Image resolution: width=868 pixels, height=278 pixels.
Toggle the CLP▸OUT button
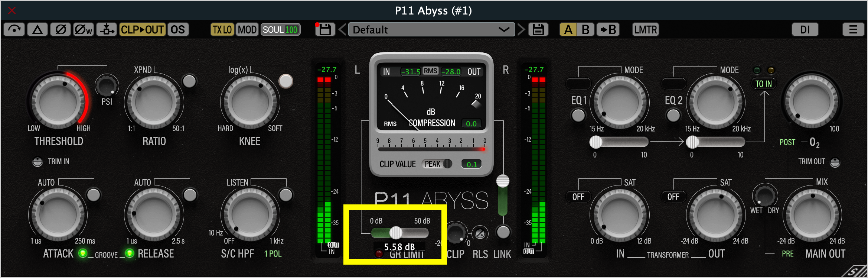click(x=142, y=29)
